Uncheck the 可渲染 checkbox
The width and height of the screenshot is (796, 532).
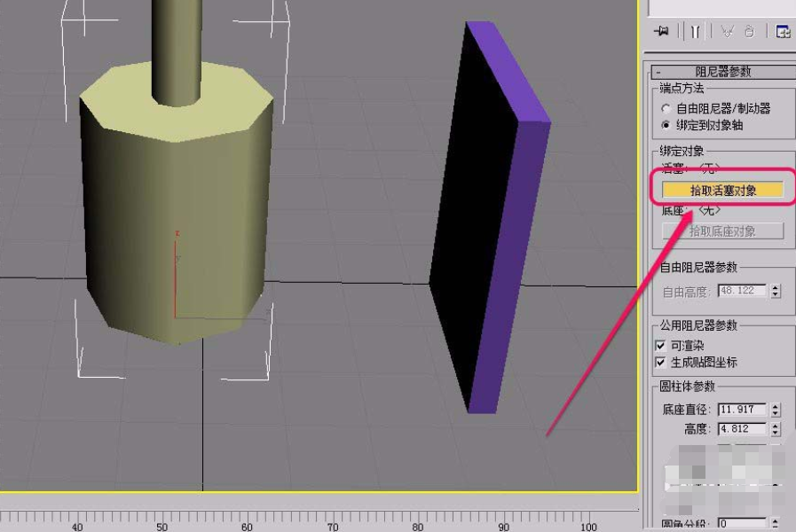click(x=660, y=345)
